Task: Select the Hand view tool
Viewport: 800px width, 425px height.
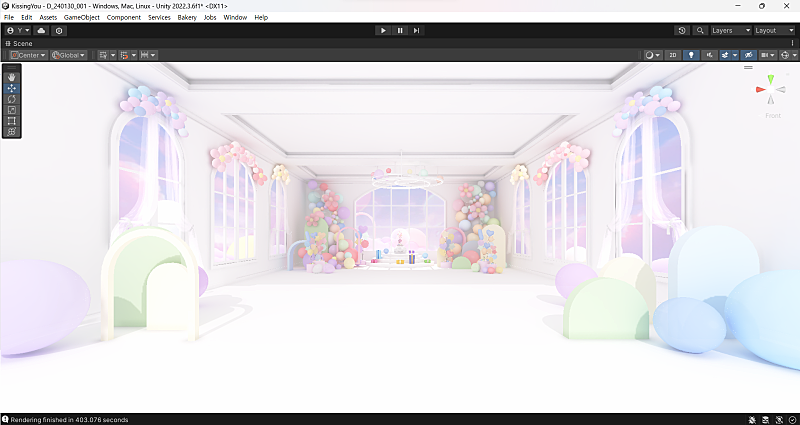Action: point(11,77)
